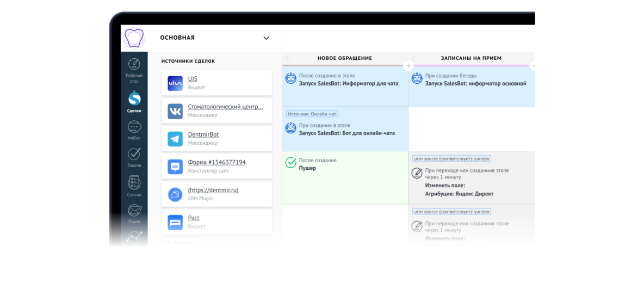Open Форма #1546377194 link
The image size is (644, 288).
(217, 162)
